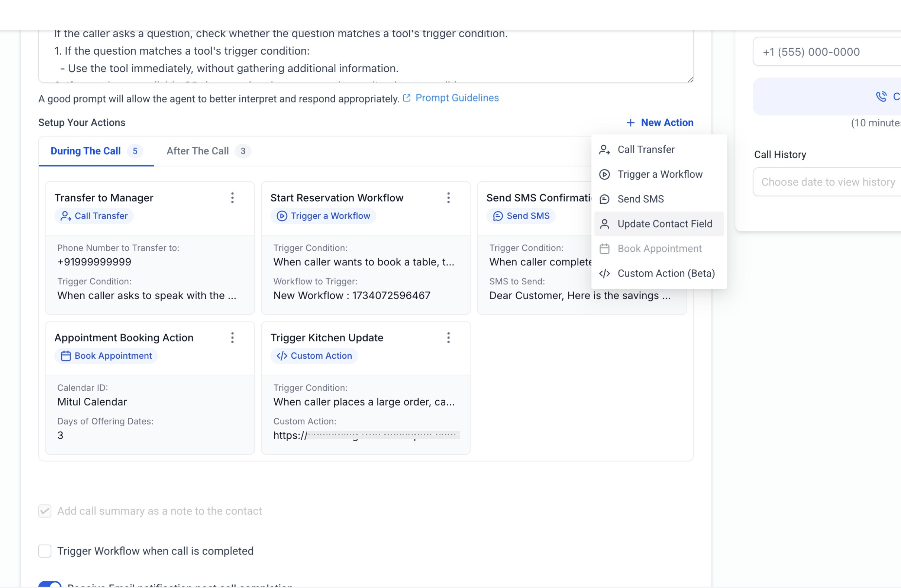Viewport: 901px width, 588px height.
Task: Open kebab menu for Appointment Booking Action
Action: coord(232,337)
